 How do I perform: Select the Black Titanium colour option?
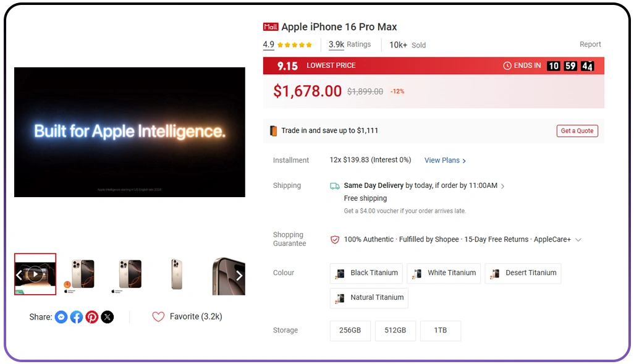point(366,273)
